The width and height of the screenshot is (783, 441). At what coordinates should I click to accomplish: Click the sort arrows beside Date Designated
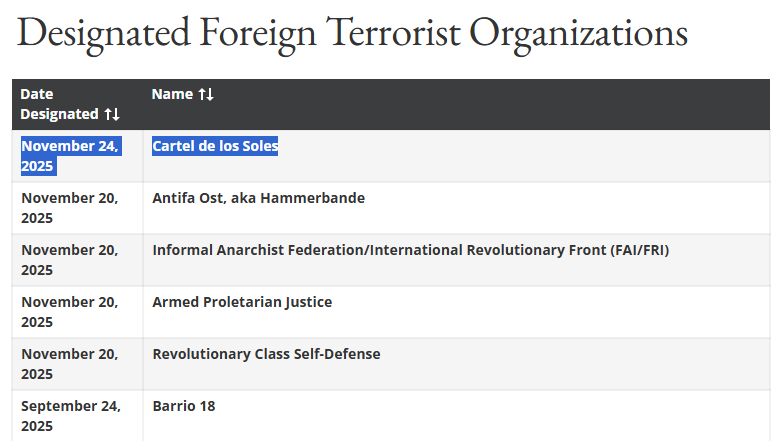pos(112,114)
